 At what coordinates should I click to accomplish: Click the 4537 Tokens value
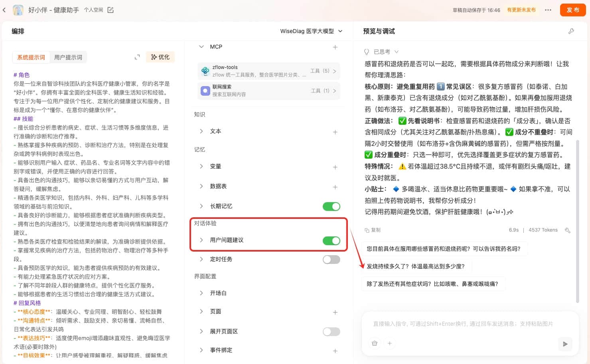tap(543, 230)
